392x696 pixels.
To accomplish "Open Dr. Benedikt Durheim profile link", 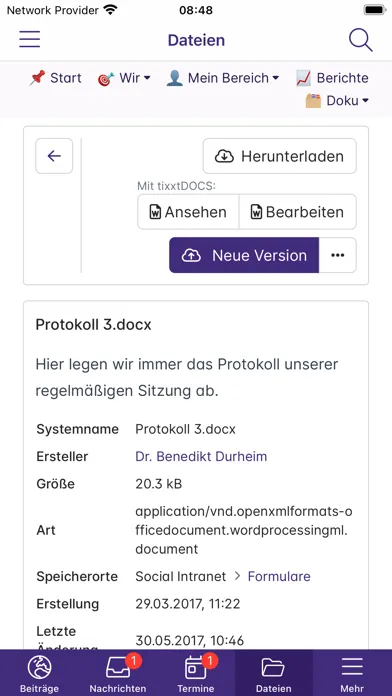I will [x=201, y=456].
